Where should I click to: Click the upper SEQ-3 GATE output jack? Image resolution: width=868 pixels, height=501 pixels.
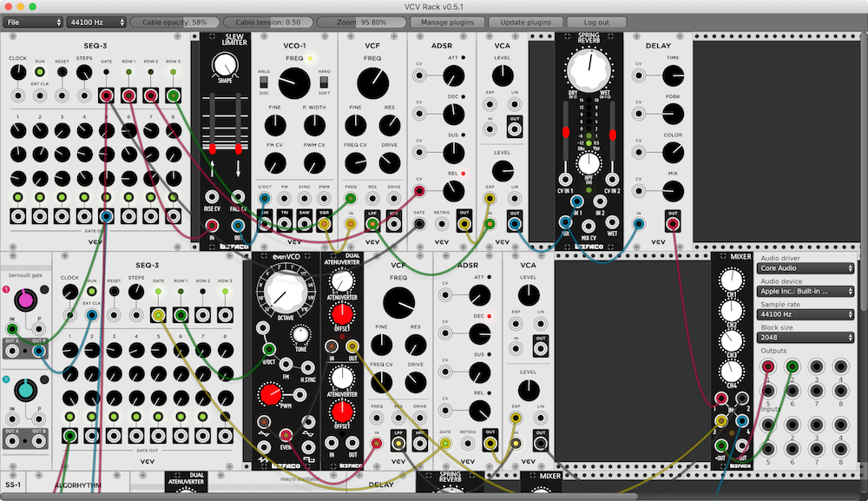coord(106,96)
